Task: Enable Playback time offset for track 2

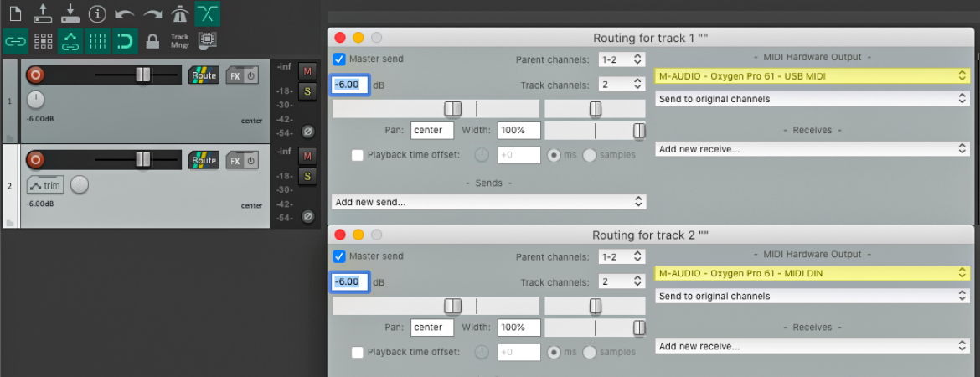Action: tap(357, 352)
